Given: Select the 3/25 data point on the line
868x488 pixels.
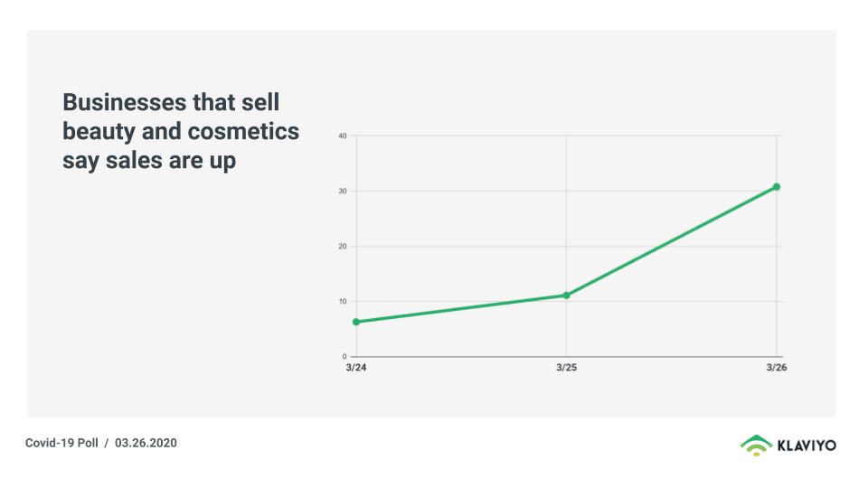Looking at the screenshot, I should (566, 296).
